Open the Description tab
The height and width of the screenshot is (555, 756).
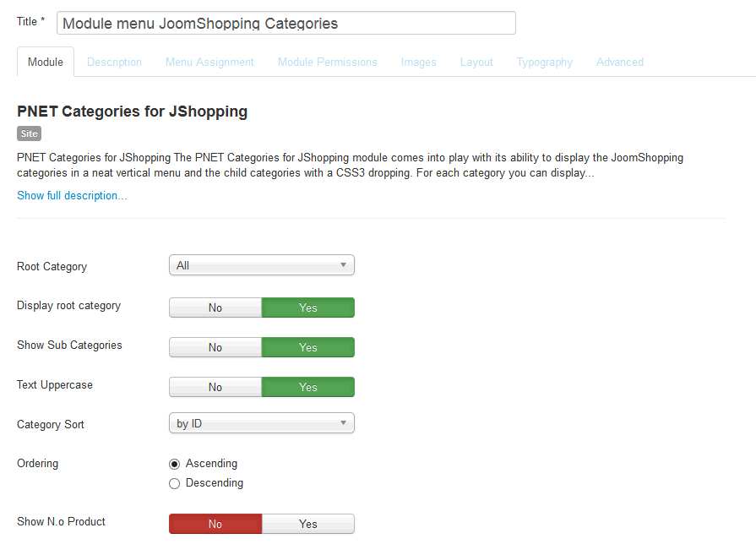114,63
